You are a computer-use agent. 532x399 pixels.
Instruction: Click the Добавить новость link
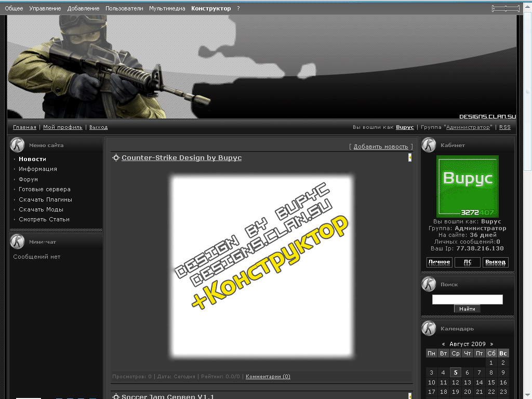click(381, 147)
